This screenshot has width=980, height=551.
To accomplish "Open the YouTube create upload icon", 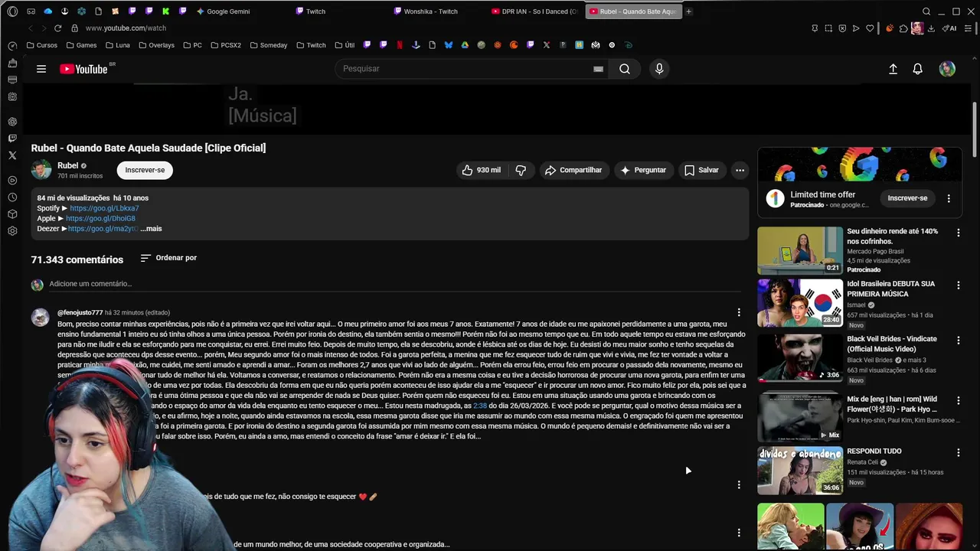I will [893, 69].
